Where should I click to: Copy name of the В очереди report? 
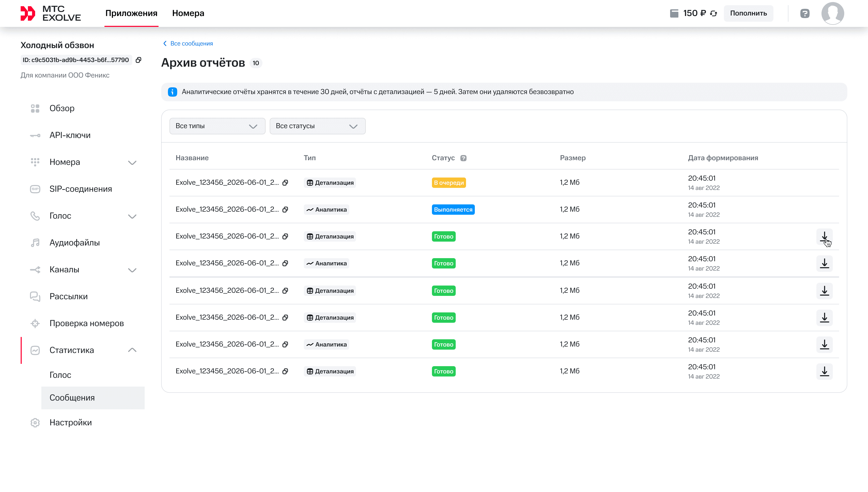[285, 182]
